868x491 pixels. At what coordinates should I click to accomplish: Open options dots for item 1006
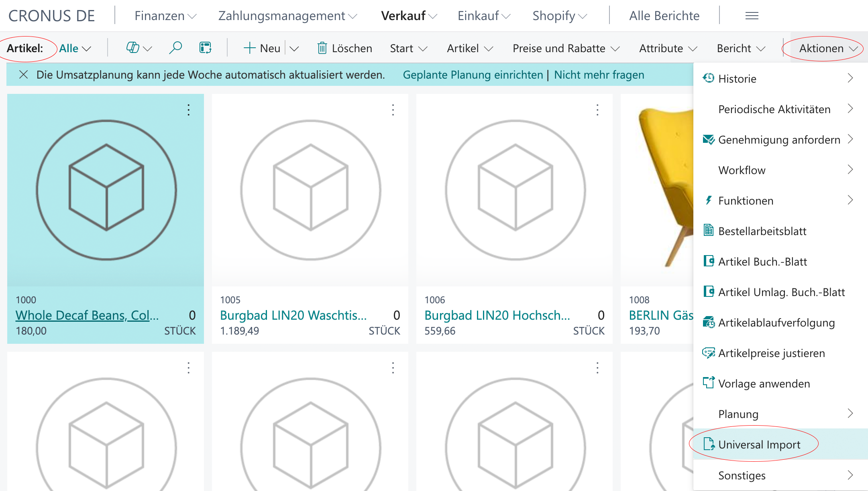coord(597,110)
